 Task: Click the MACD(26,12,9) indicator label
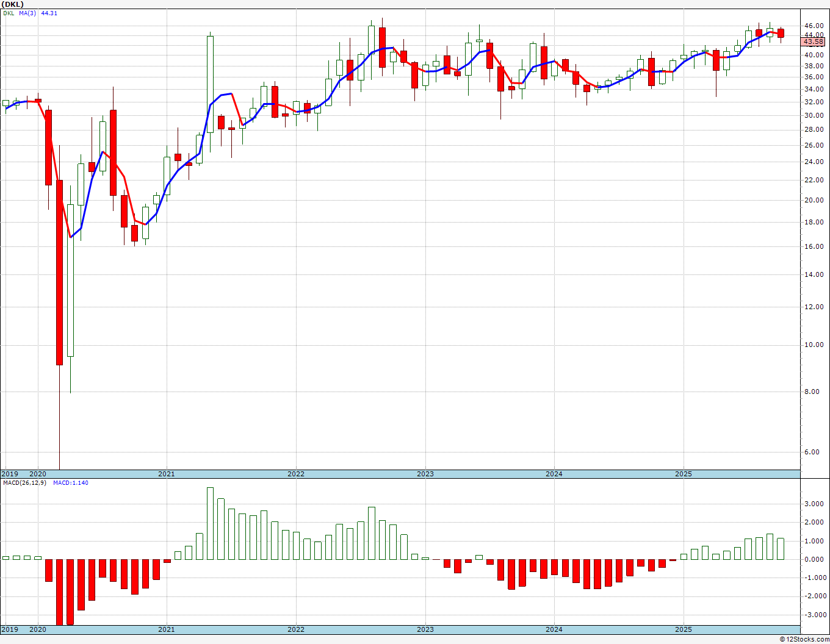pyautogui.click(x=24, y=483)
